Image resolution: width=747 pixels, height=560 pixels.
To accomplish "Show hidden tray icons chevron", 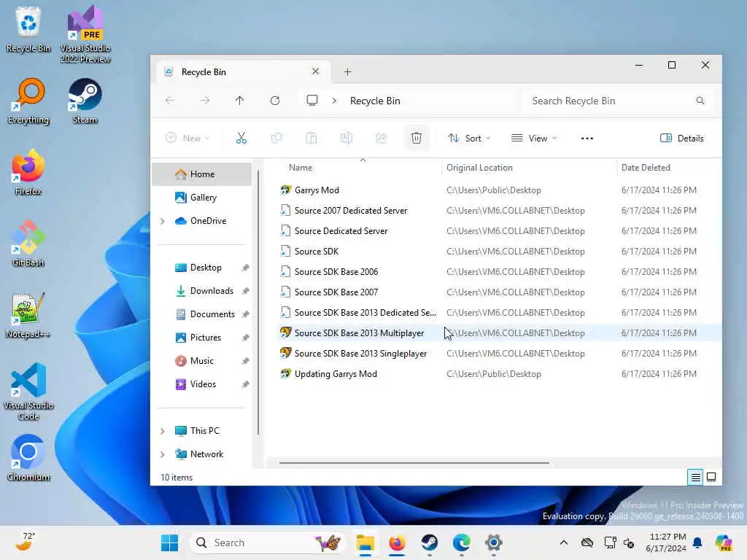I will pyautogui.click(x=564, y=542).
